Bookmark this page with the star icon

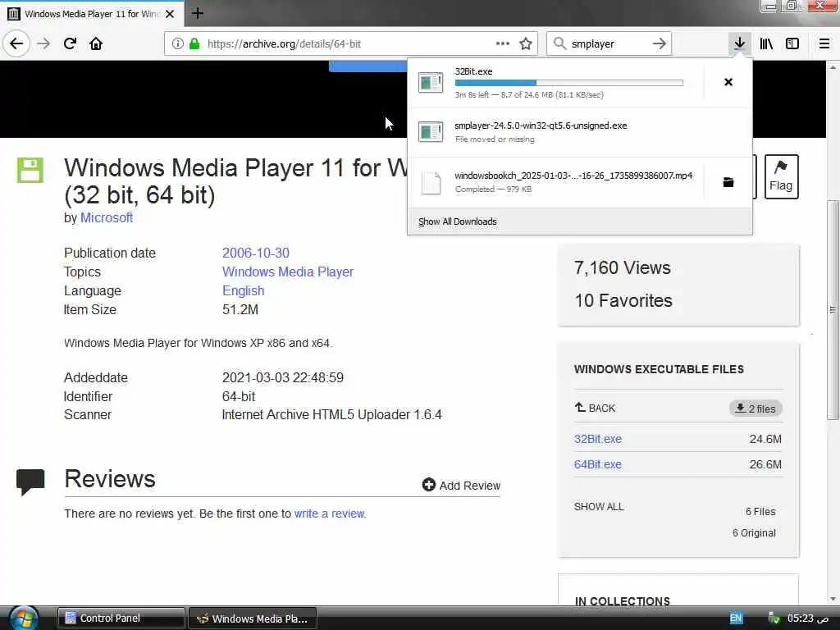pyautogui.click(x=526, y=43)
